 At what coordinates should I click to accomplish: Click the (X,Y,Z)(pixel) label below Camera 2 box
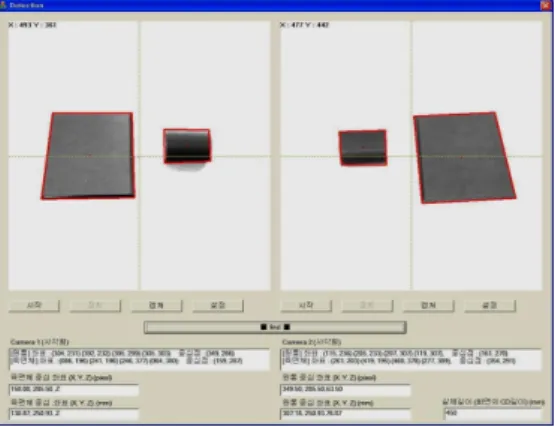(329, 378)
